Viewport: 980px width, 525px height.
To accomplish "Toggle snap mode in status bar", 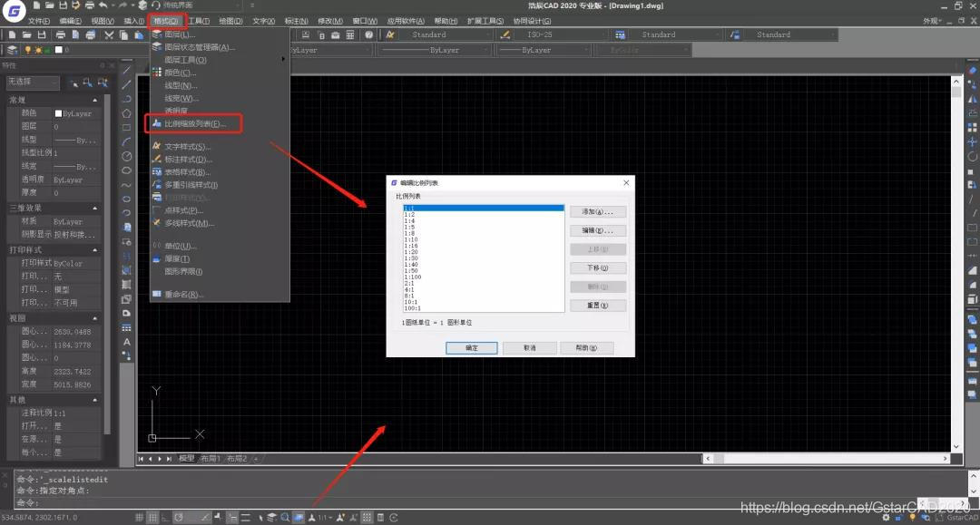I will click(140, 518).
